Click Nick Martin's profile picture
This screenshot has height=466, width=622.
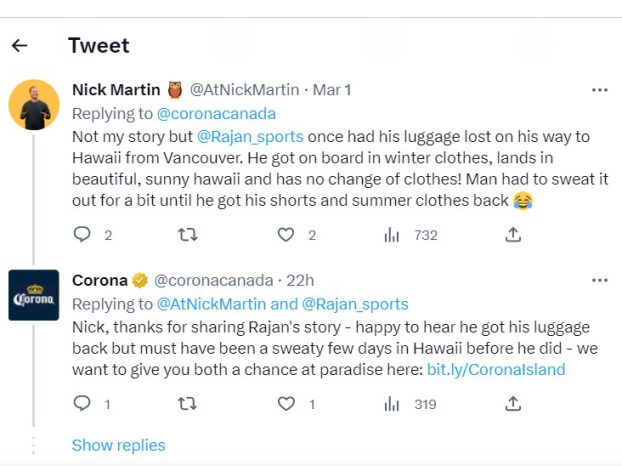(34, 105)
